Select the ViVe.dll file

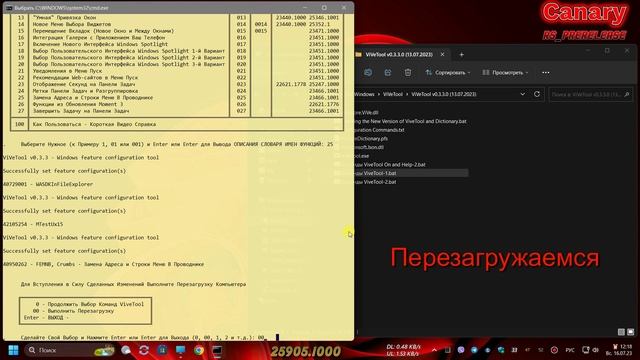tap(366, 113)
